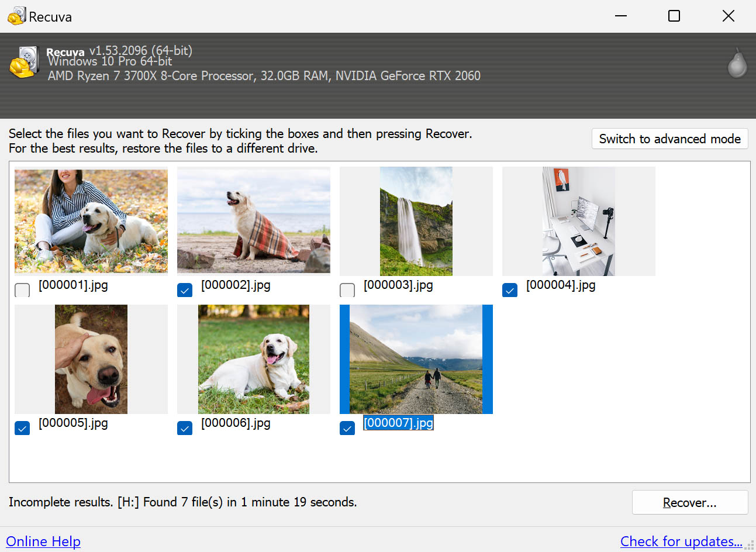Viewport: 756px width, 552px height.
Task: Uncheck [000002].jpg to skip recovery
Action: [184, 289]
